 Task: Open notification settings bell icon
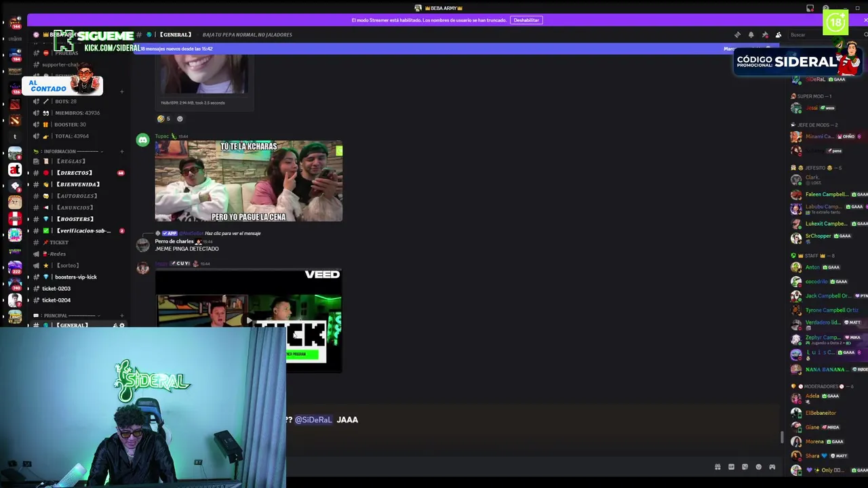(x=751, y=35)
